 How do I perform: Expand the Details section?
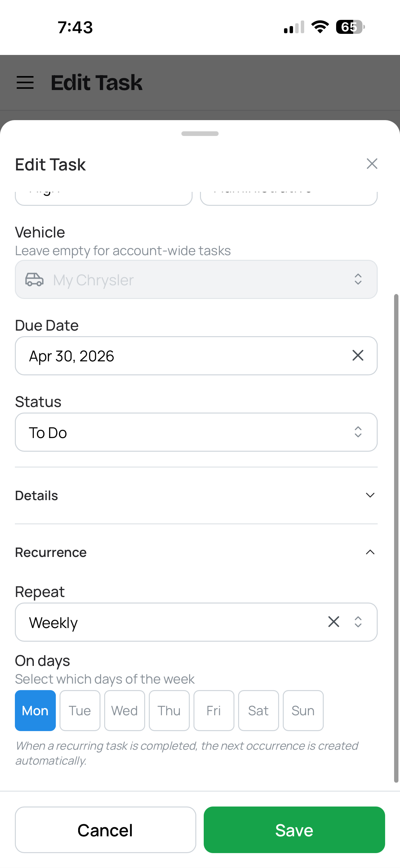pos(370,495)
